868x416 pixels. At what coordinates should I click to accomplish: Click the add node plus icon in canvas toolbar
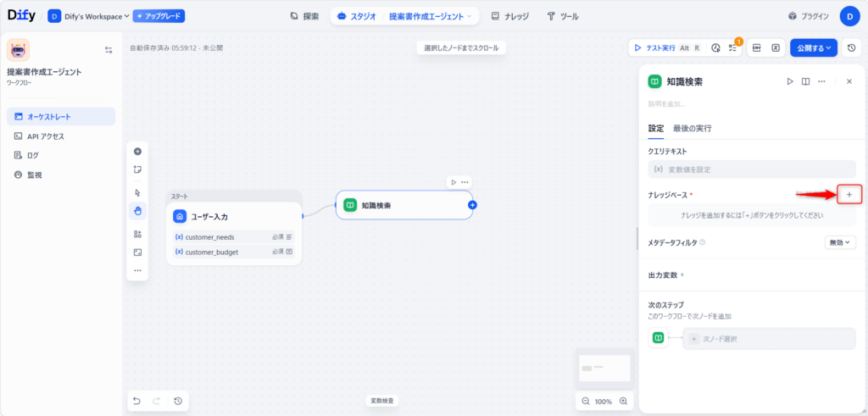[x=137, y=152]
